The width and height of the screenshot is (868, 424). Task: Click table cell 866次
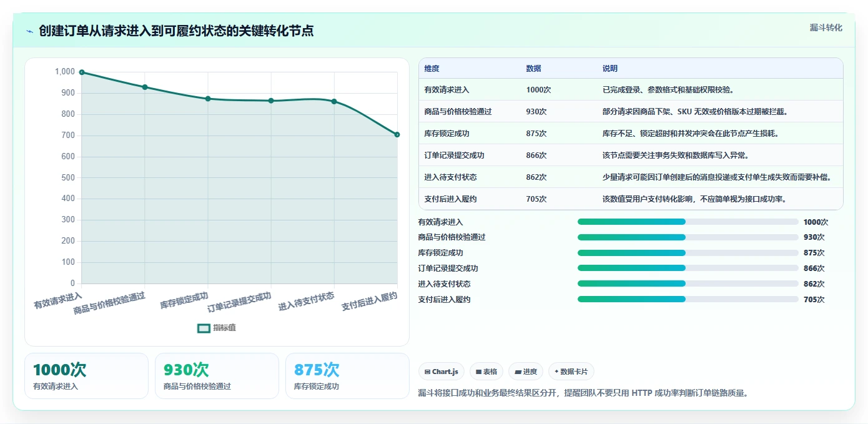[536, 155]
